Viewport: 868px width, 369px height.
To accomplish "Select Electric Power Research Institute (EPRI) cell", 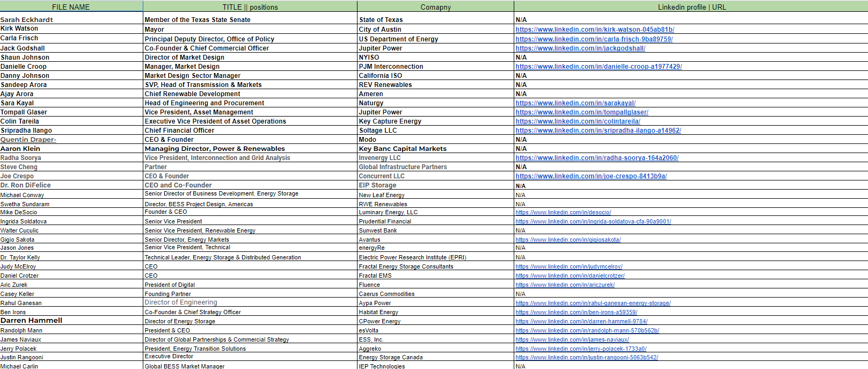I will click(x=435, y=257).
